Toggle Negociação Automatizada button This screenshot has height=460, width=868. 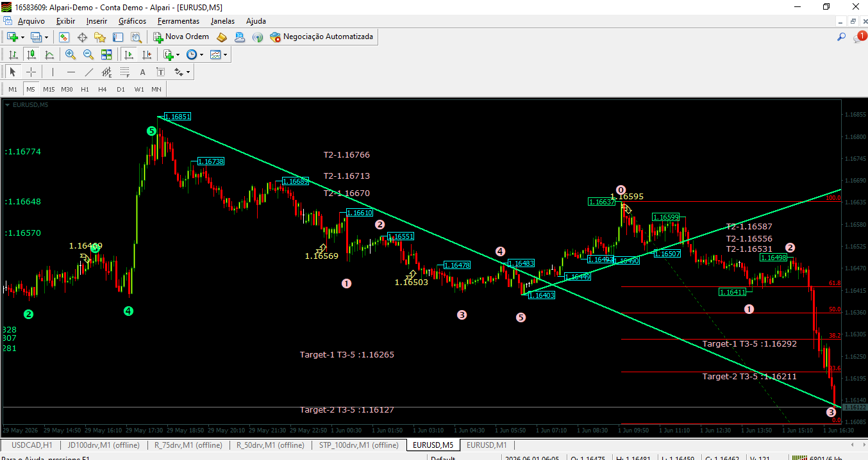pyautogui.click(x=322, y=37)
